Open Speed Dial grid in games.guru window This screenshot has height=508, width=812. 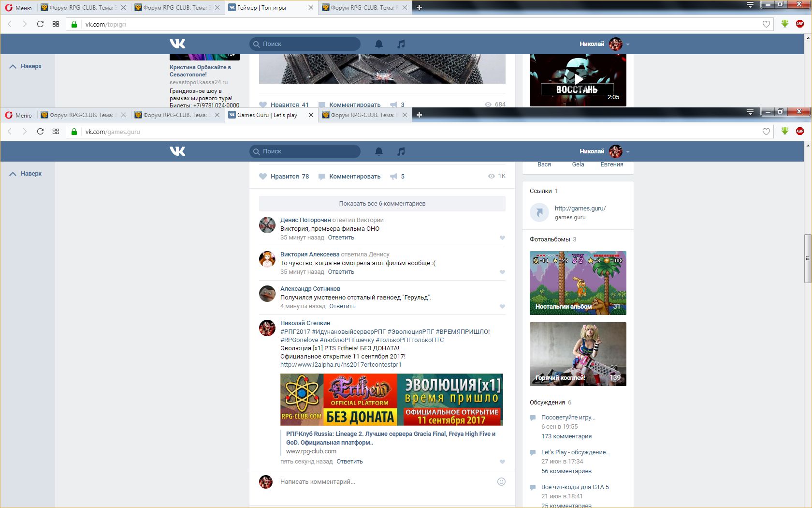click(56, 132)
